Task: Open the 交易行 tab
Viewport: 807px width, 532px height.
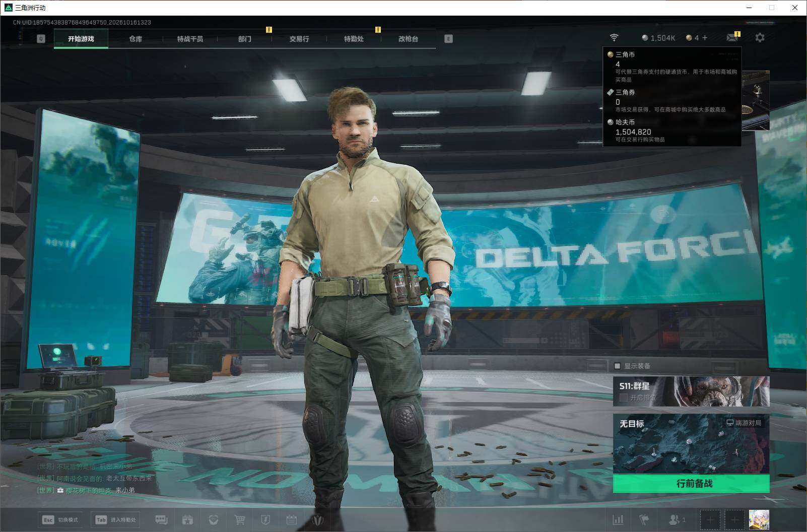Action: 299,39
